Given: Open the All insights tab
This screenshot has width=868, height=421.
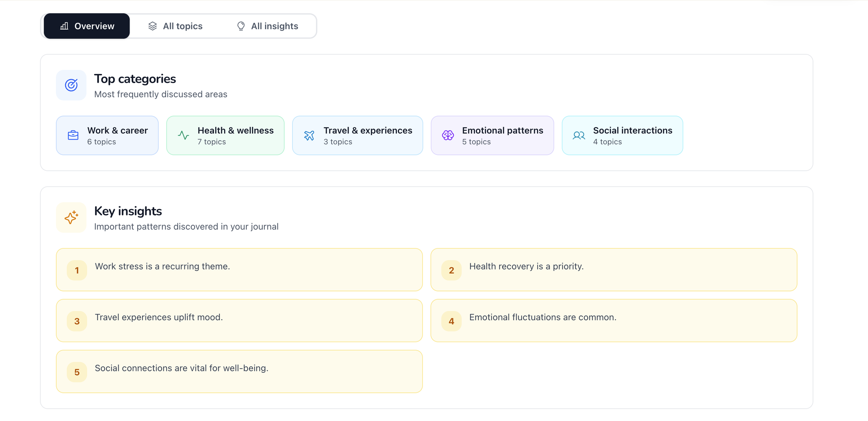Looking at the screenshot, I should click(x=268, y=26).
